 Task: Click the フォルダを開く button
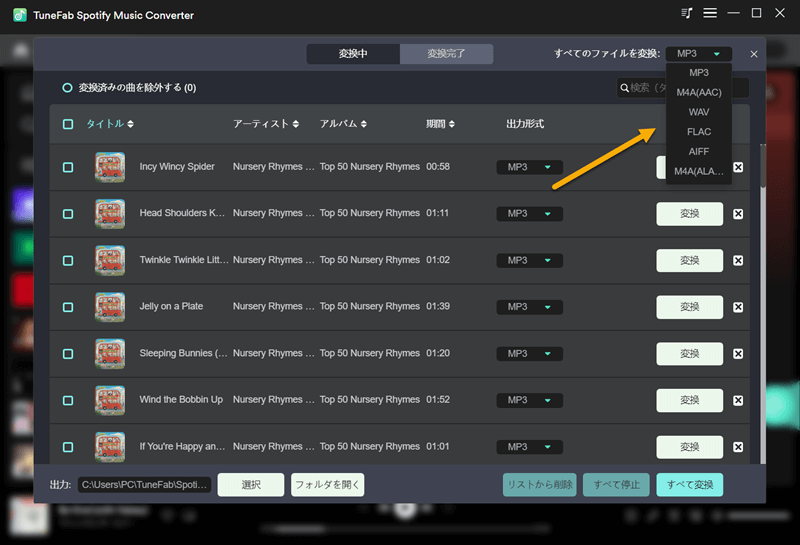tap(328, 485)
